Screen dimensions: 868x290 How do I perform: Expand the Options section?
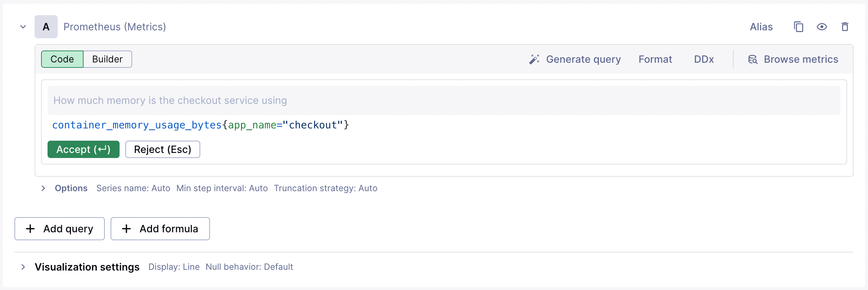43,188
